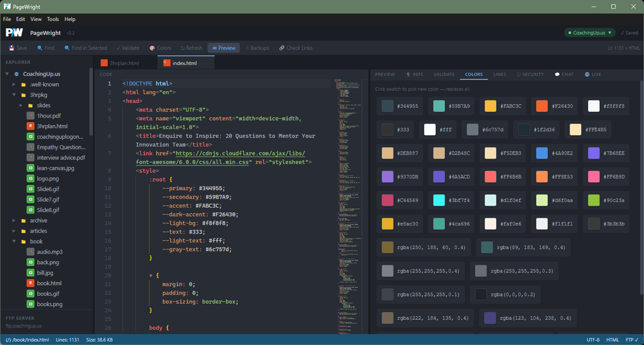The height and width of the screenshot is (345, 644).
Task: Open the Colors tool in the toolbar
Action: pyautogui.click(x=160, y=48)
